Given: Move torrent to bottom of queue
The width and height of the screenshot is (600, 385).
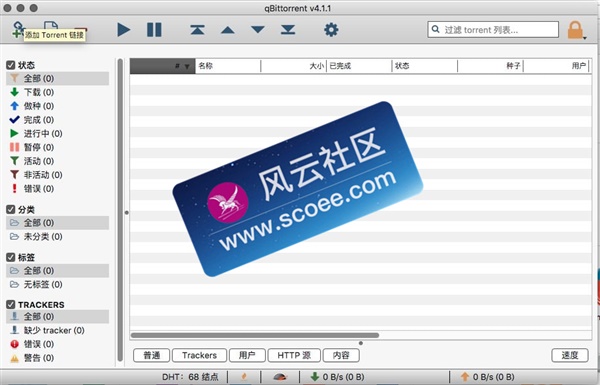Looking at the screenshot, I should point(288,30).
